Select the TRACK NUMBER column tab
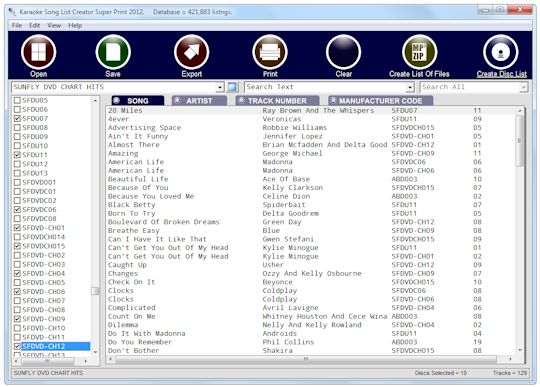The image size is (540, 387). tap(277, 101)
